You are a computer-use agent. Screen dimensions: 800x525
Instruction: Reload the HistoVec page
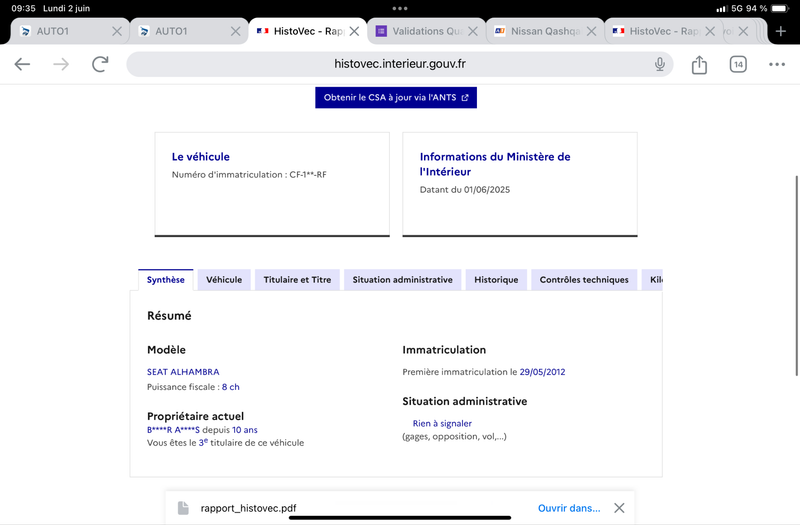point(100,64)
